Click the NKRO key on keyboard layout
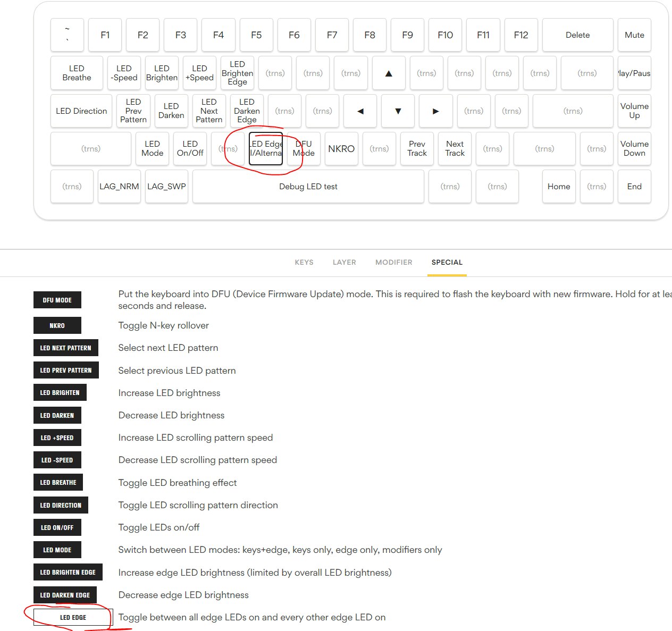The width and height of the screenshot is (672, 631). 341,149
